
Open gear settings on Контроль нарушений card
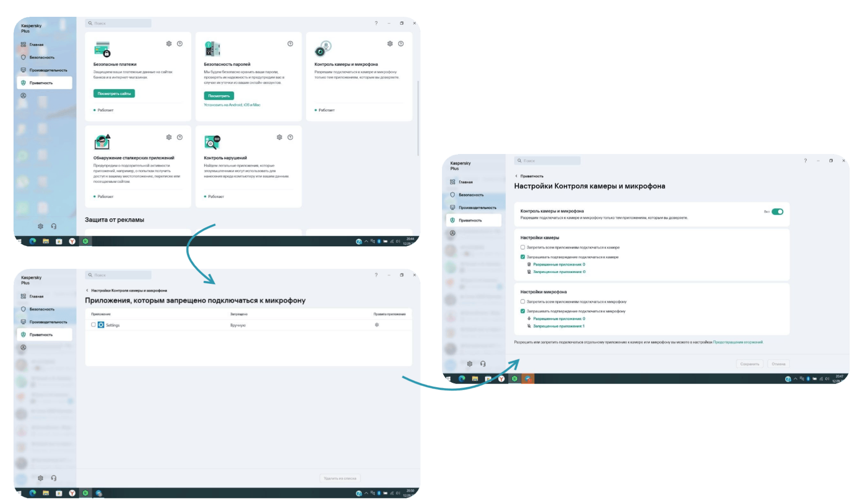coord(280,137)
